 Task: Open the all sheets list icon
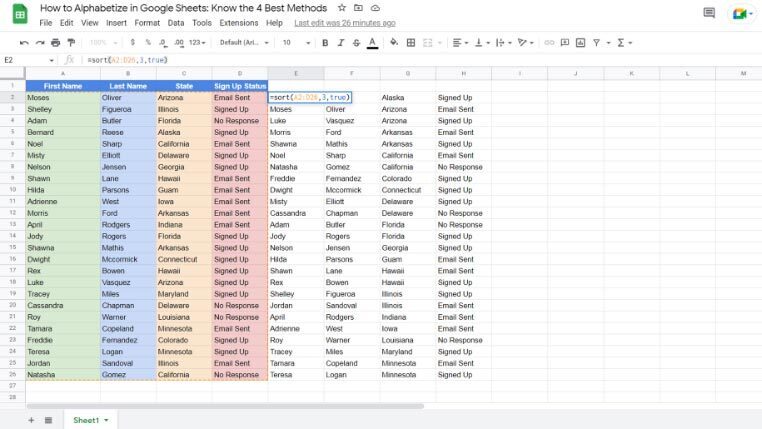click(x=48, y=420)
